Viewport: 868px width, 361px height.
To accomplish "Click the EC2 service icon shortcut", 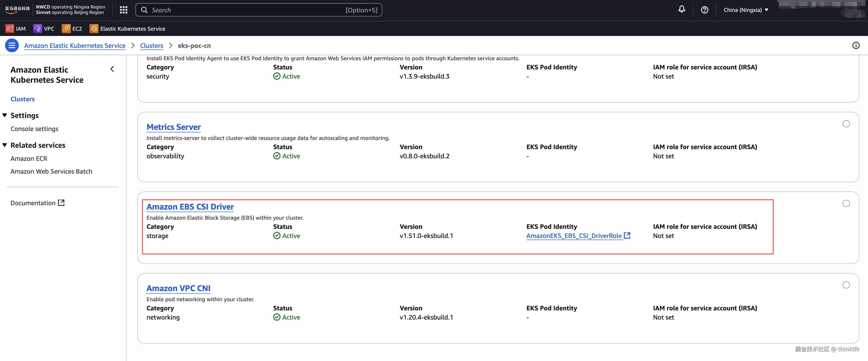I will click(x=66, y=29).
